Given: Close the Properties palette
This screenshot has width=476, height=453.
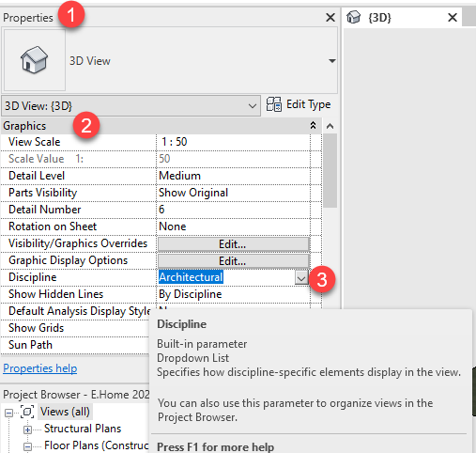Looking at the screenshot, I should [330, 18].
